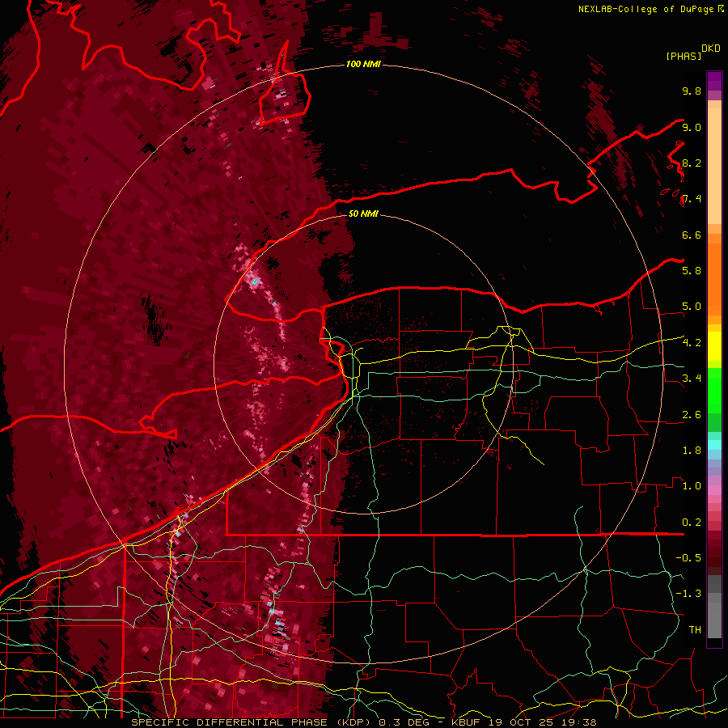The height and width of the screenshot is (728, 728).
Task: Select the 6.6 legend value
Action: 692,235
